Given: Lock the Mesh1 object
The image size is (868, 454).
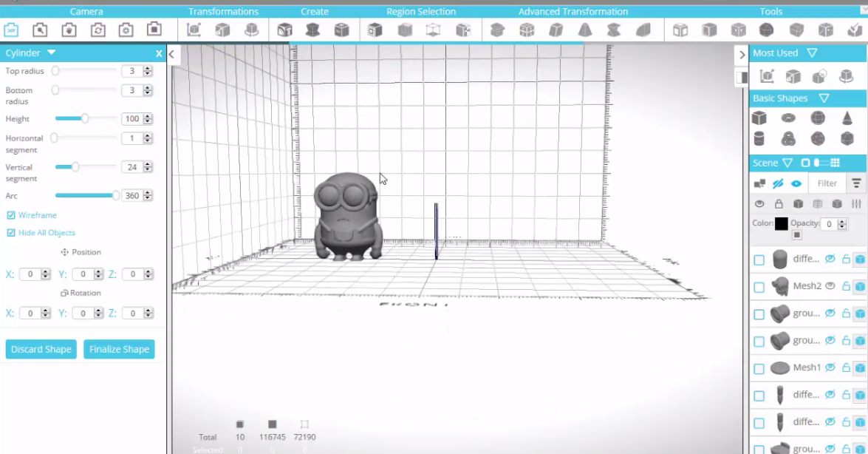Looking at the screenshot, I should point(846,367).
